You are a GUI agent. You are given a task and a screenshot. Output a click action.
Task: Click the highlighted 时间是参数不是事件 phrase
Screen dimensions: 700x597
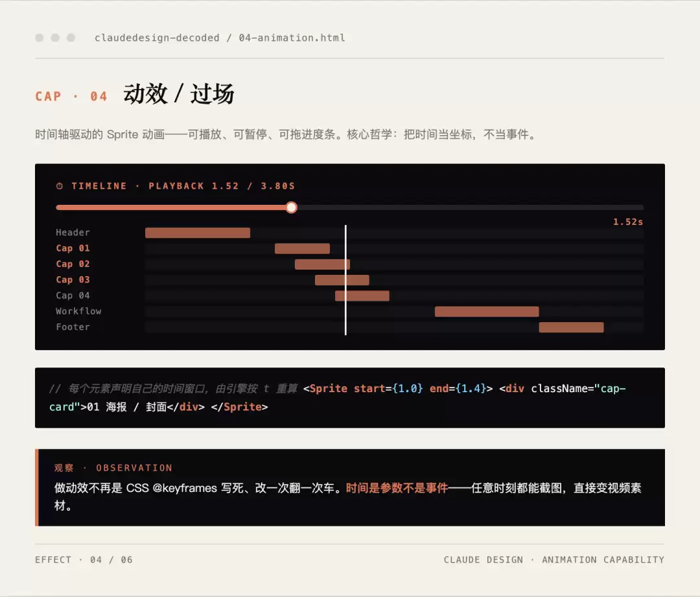(397, 488)
